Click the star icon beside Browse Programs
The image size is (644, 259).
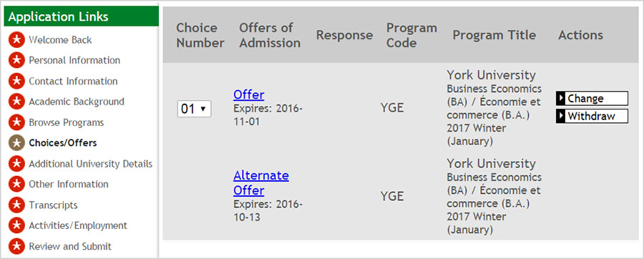point(16,122)
